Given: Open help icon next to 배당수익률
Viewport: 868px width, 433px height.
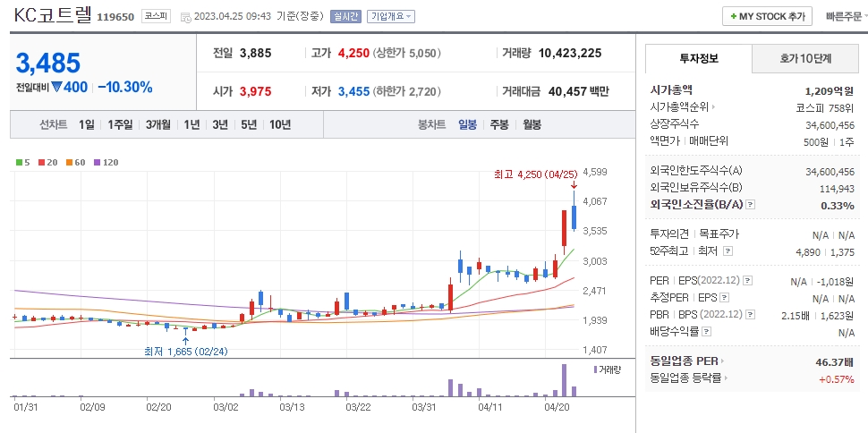Looking at the screenshot, I should [x=706, y=332].
